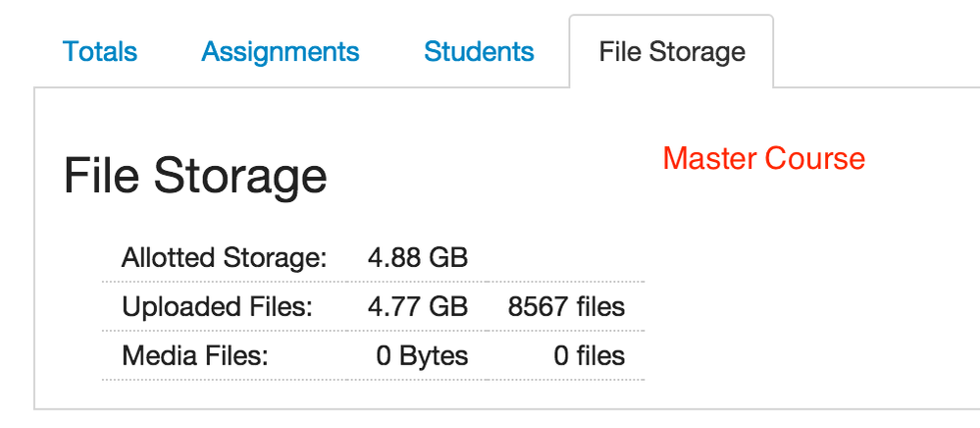Select the Students tab
980x428 pixels.
point(479,52)
